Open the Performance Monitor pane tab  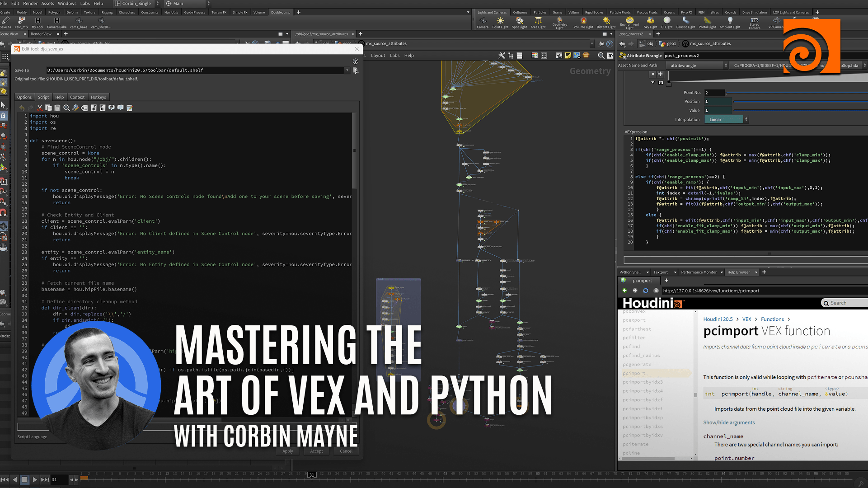[x=699, y=272]
